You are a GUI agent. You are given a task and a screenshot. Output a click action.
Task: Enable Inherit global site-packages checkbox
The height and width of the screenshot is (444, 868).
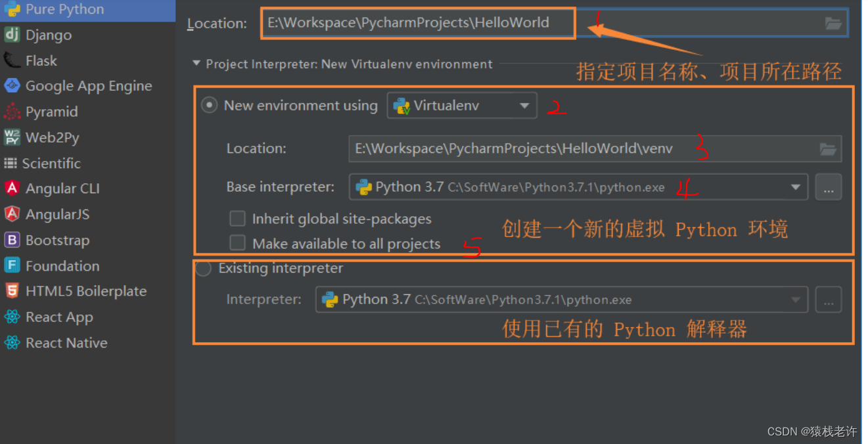237,219
